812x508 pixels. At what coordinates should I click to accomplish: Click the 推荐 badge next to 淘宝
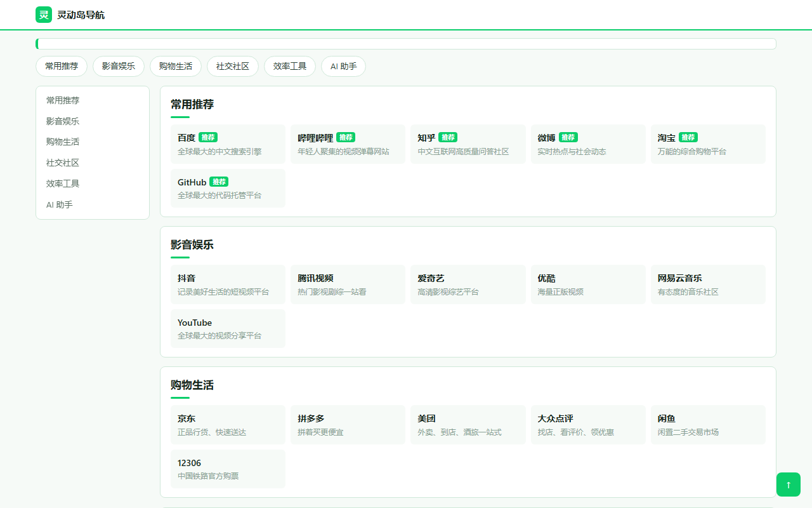tap(688, 137)
